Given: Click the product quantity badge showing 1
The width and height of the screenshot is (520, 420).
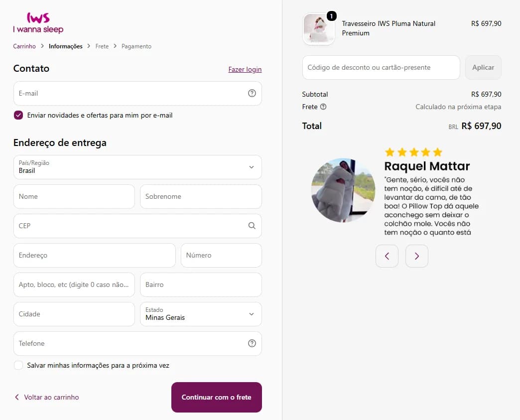Looking at the screenshot, I should pyautogui.click(x=331, y=16).
